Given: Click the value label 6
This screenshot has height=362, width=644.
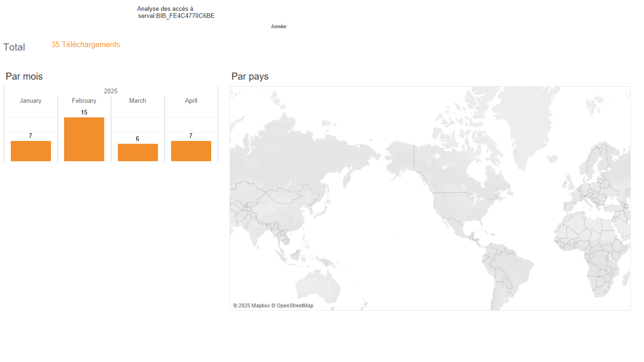Looking at the screenshot, I should tap(138, 139).
